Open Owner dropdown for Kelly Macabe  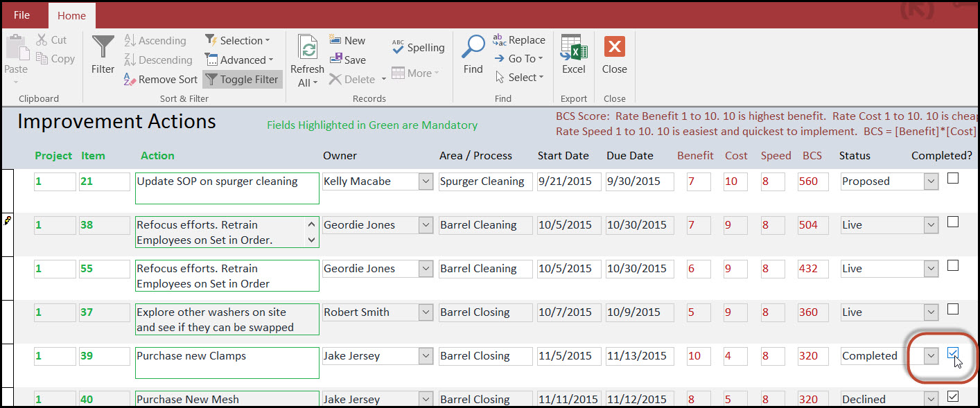tap(426, 181)
